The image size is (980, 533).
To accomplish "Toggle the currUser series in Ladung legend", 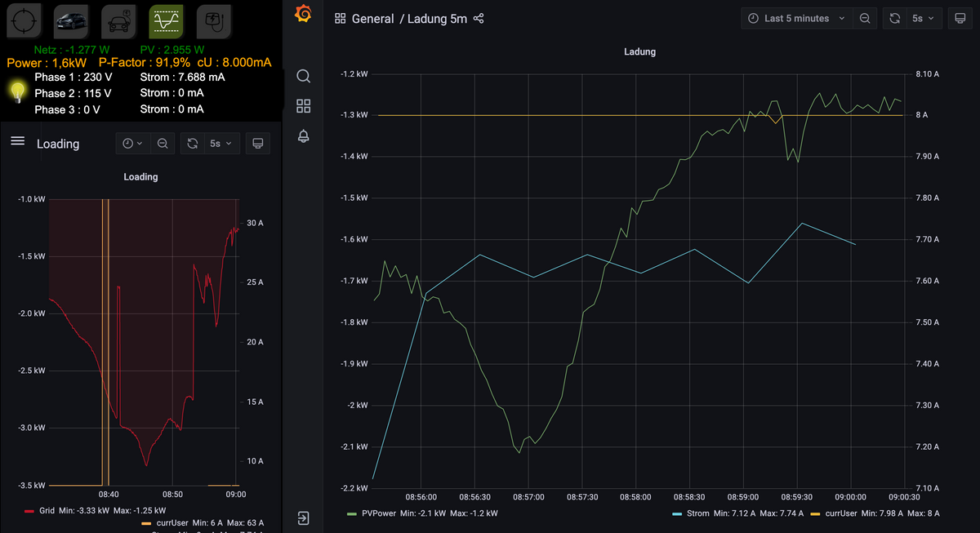I will coord(841,513).
